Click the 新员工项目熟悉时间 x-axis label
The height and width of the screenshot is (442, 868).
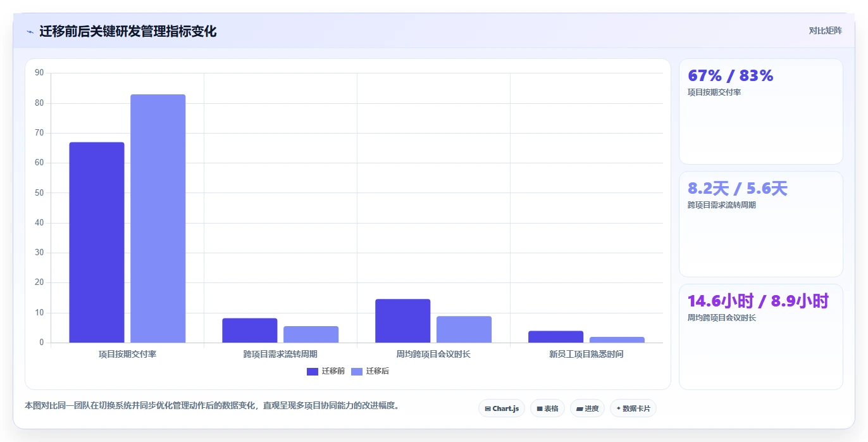click(586, 355)
